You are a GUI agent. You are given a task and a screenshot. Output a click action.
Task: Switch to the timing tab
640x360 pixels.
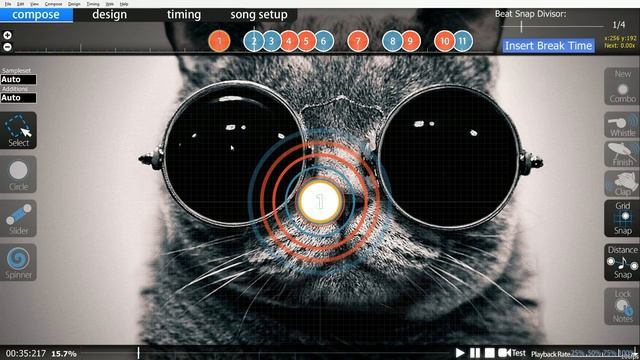[x=184, y=15]
